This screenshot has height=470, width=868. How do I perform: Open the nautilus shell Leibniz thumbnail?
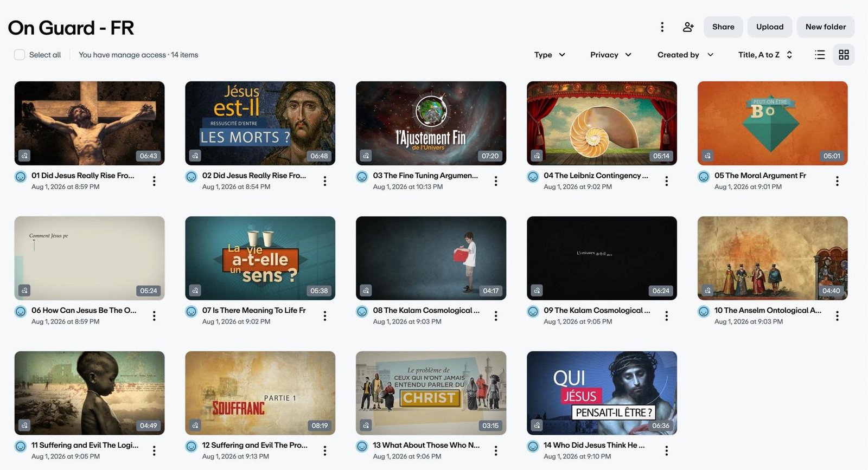point(602,123)
